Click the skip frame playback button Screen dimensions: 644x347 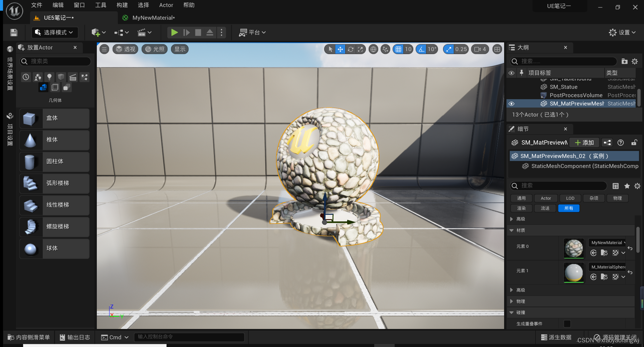pyautogui.click(x=186, y=32)
